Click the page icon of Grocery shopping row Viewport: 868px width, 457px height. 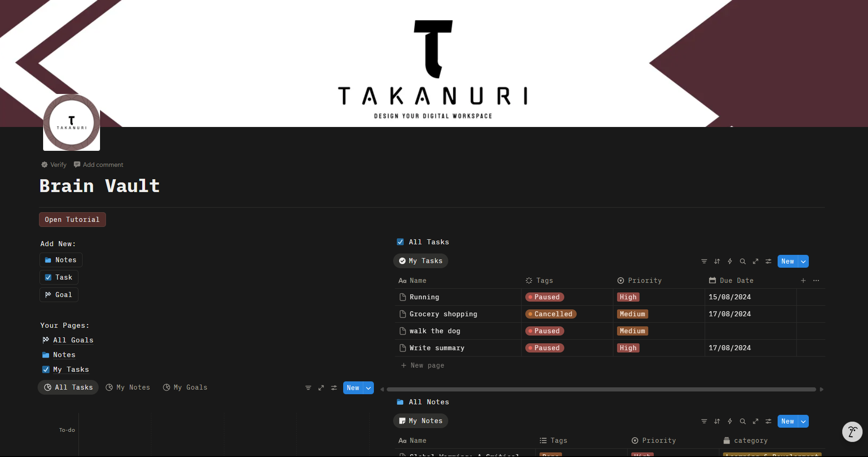(403, 314)
